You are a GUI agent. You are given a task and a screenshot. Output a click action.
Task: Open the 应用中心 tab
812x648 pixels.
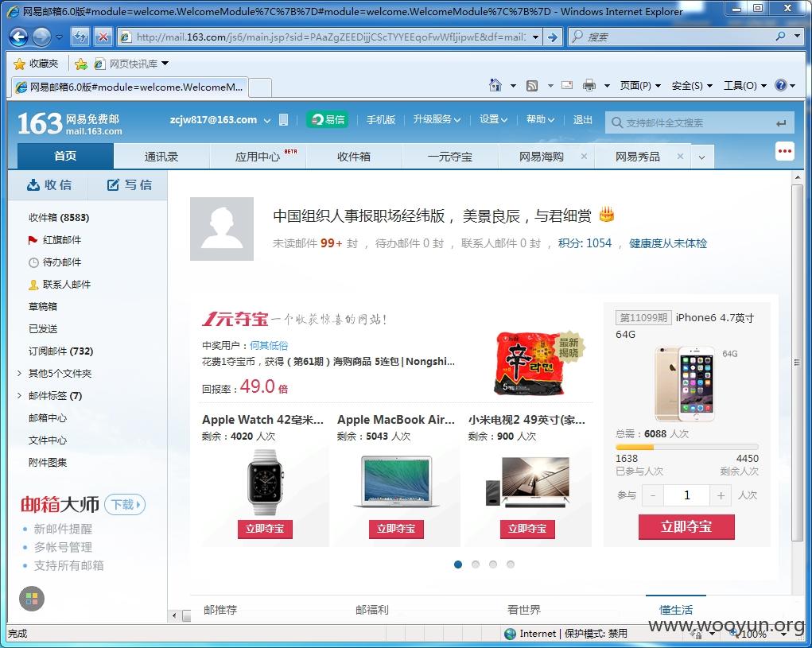pos(258,157)
